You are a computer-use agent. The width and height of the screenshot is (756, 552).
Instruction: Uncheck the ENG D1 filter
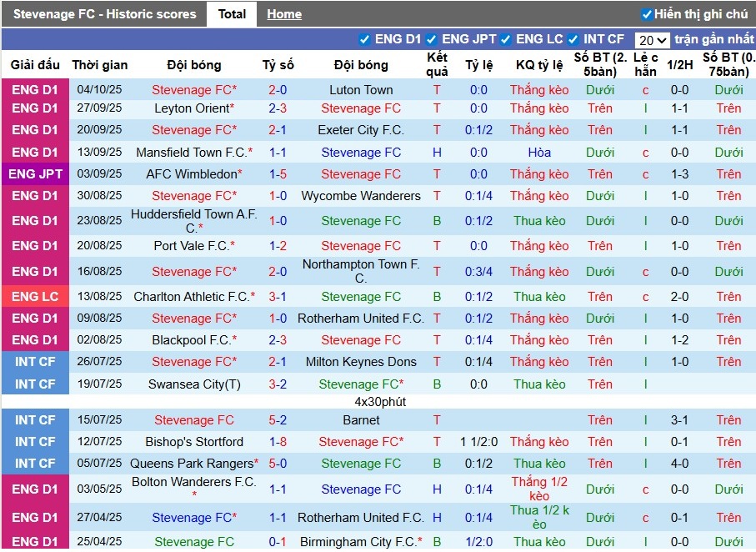[364, 38]
